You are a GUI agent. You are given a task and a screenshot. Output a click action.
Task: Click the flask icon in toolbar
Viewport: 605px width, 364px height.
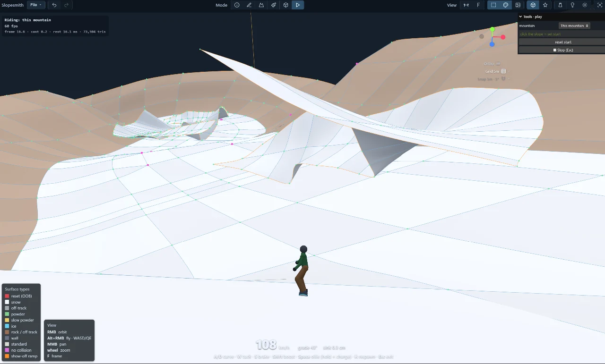[561, 5]
